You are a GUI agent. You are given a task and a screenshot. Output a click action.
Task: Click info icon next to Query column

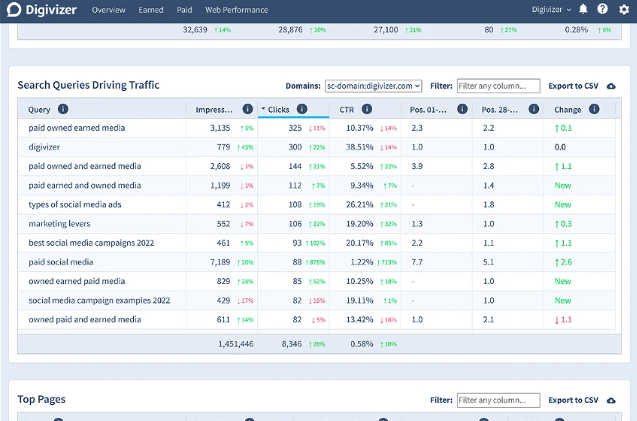(63, 109)
